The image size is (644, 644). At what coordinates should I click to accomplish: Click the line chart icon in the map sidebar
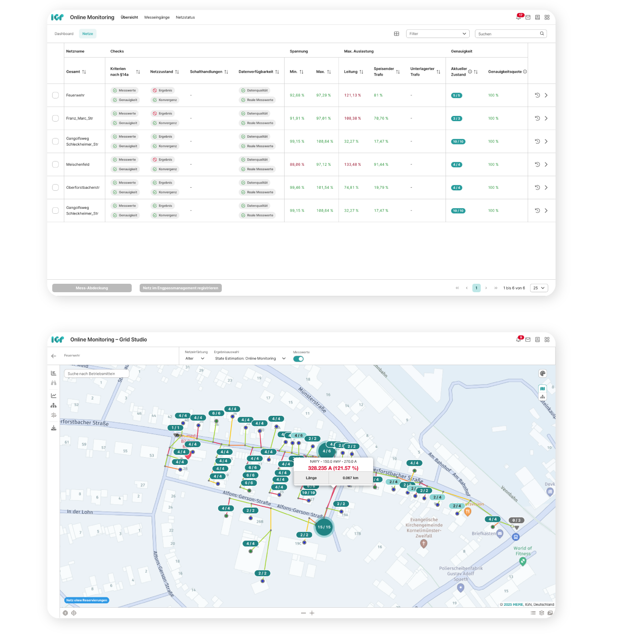54,396
